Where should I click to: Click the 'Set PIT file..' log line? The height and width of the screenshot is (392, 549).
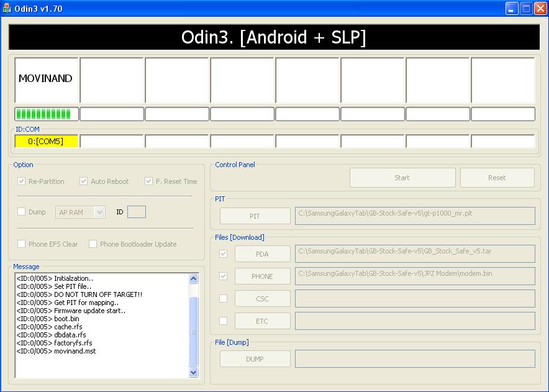54,286
